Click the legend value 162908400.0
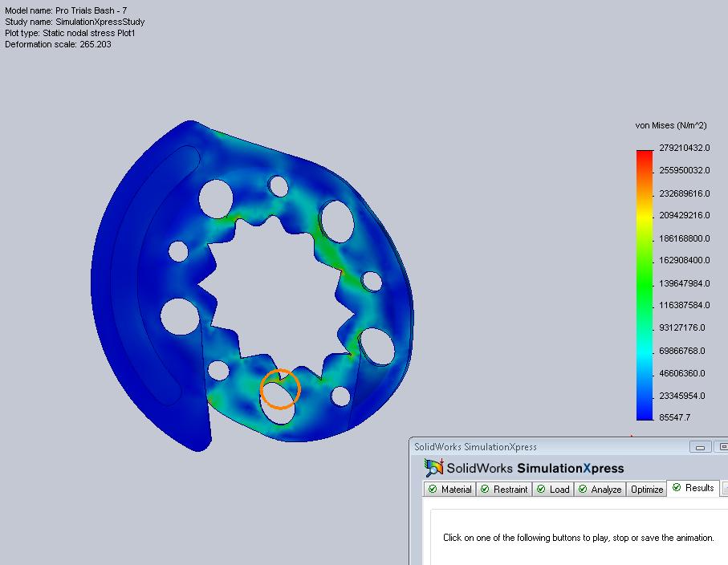Viewport: 728px width, 565px height. (685, 260)
